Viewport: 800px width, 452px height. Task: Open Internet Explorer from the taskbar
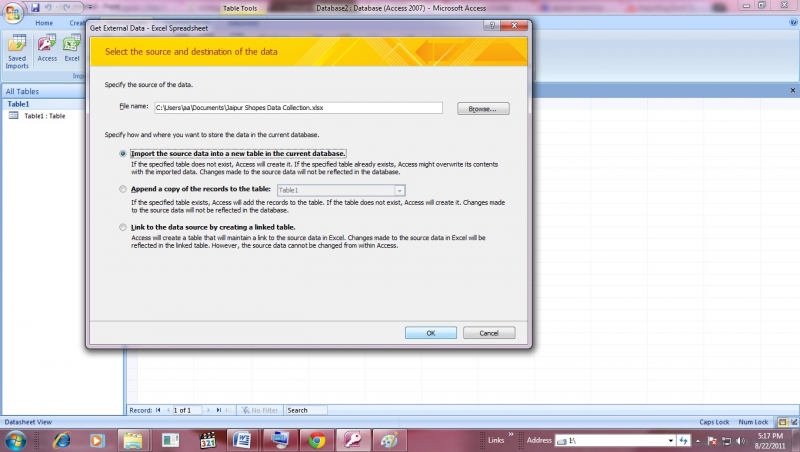61,440
